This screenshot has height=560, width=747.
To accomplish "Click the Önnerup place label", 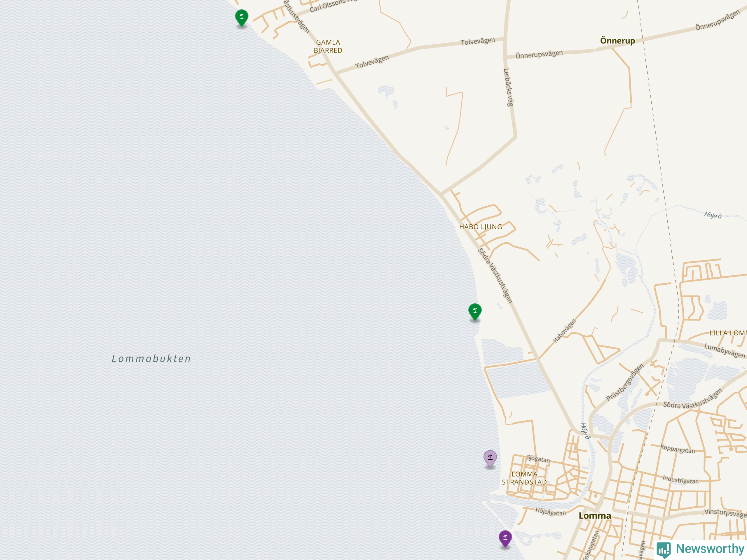I will [617, 41].
